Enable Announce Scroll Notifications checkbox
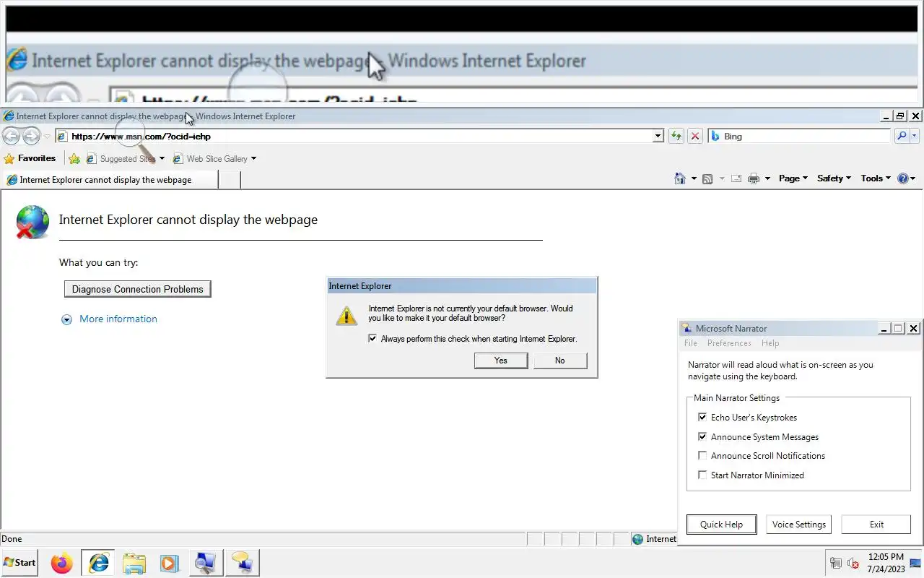 tap(702, 456)
